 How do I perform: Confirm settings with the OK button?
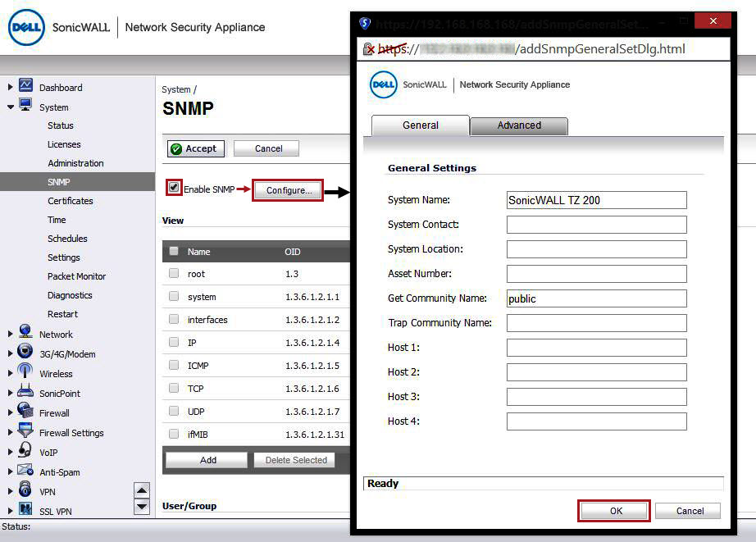coord(613,510)
